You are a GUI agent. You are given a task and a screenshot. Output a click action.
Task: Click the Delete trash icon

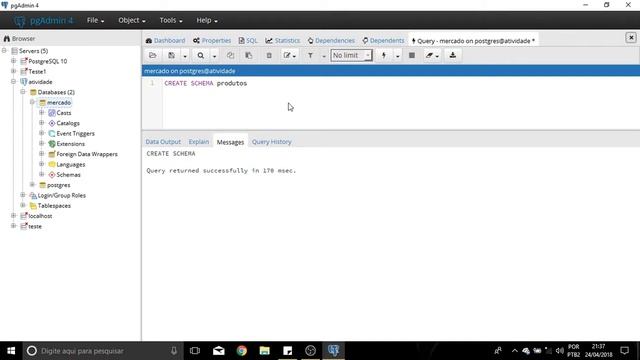point(269,56)
